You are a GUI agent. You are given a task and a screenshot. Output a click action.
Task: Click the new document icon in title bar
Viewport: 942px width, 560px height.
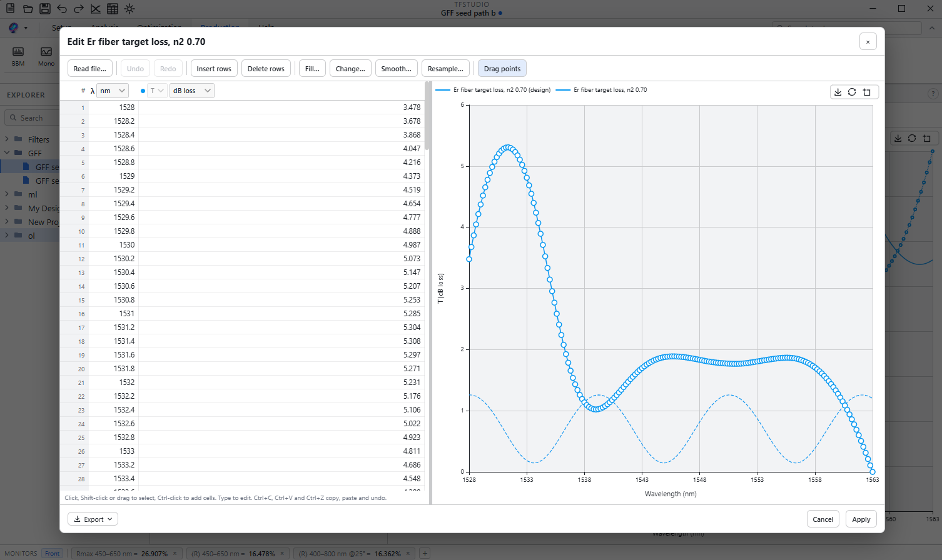pyautogui.click(x=11, y=9)
